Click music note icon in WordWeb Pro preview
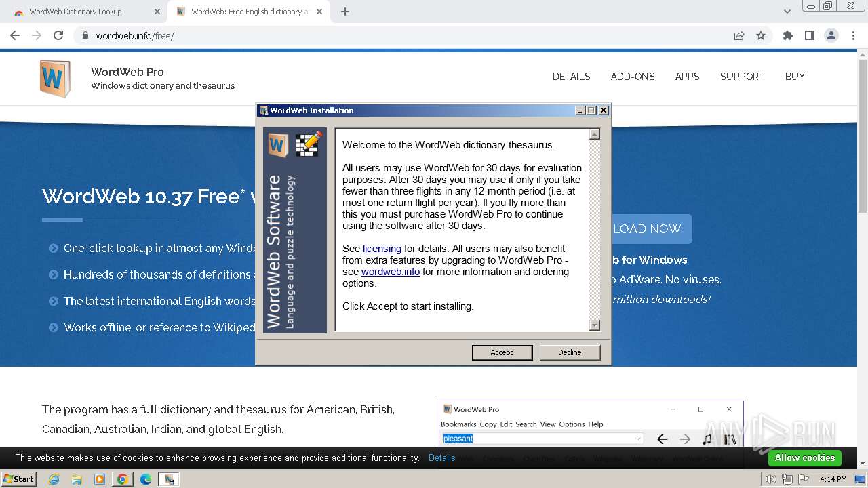The width and height of the screenshot is (868, 488). (x=707, y=439)
